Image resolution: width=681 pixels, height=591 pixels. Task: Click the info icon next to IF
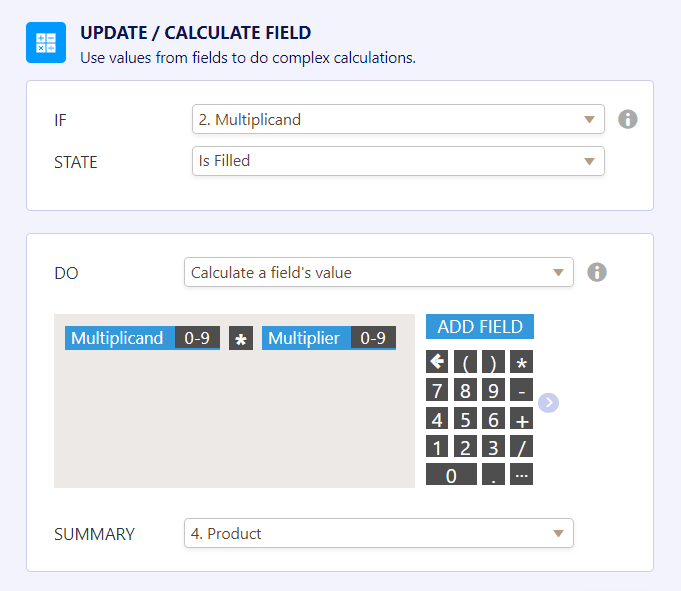pyautogui.click(x=628, y=119)
